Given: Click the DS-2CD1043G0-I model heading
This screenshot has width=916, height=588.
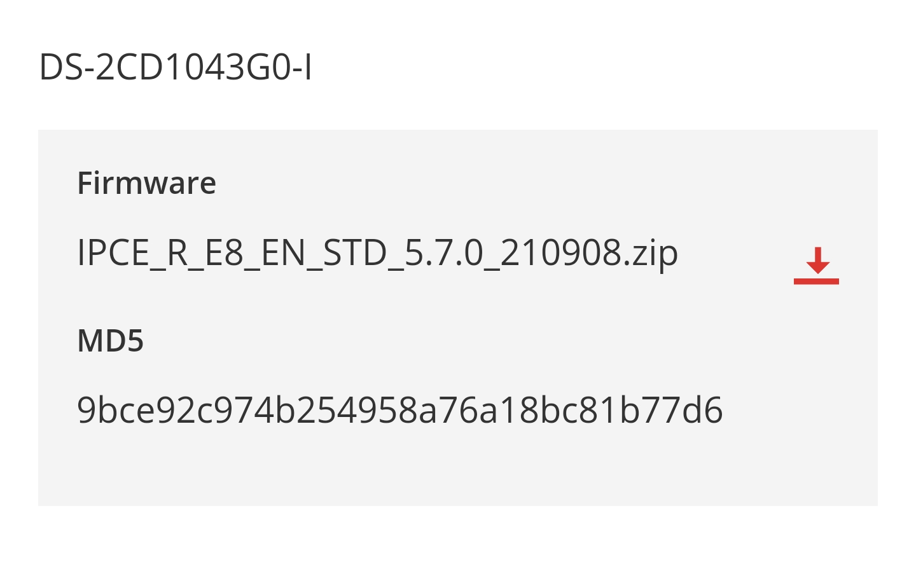Looking at the screenshot, I should [x=176, y=67].
